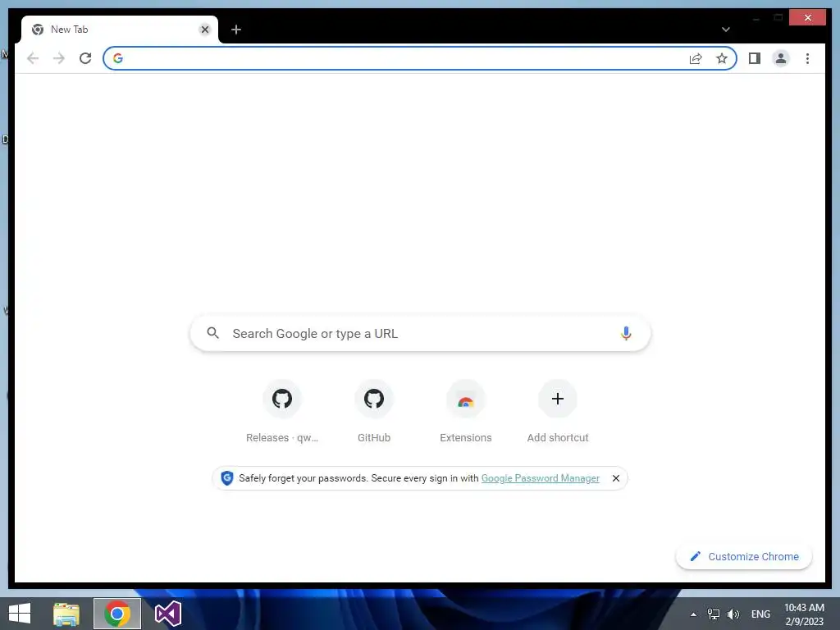The height and width of the screenshot is (630, 840).
Task: Open Google Password Manager link
Action: [540, 478]
